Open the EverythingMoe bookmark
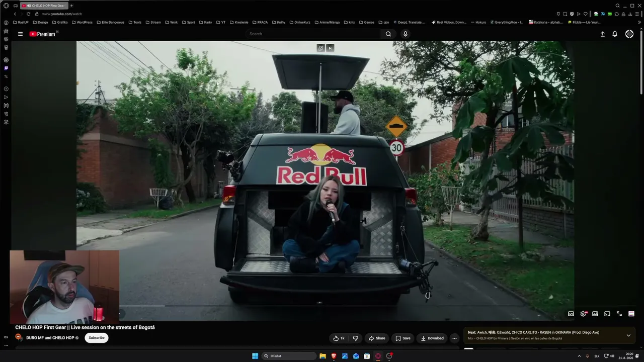The image size is (644, 362). 507,22
